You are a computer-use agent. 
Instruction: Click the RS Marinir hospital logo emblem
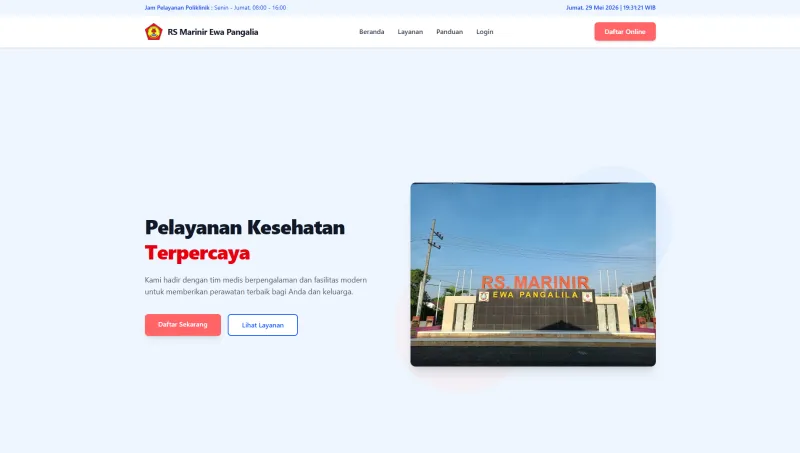point(154,32)
